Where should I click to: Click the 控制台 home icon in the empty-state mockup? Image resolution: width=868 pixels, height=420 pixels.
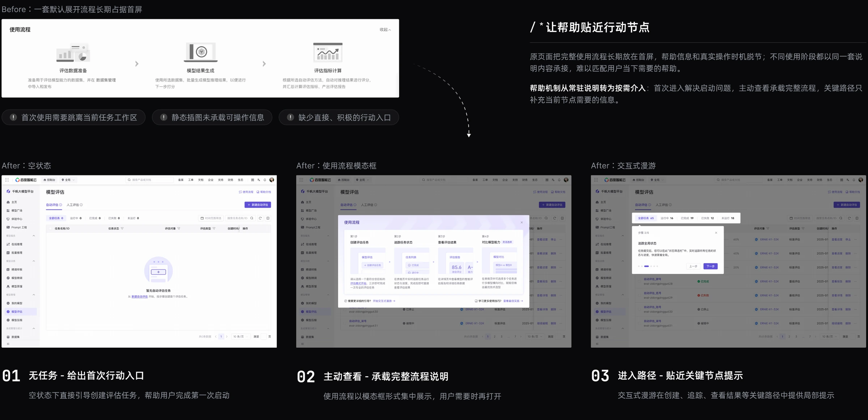45,180
